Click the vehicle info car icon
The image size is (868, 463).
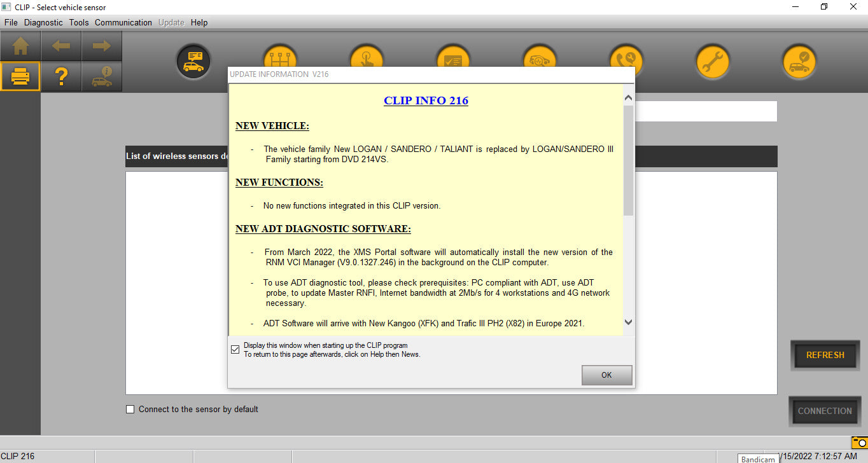102,76
